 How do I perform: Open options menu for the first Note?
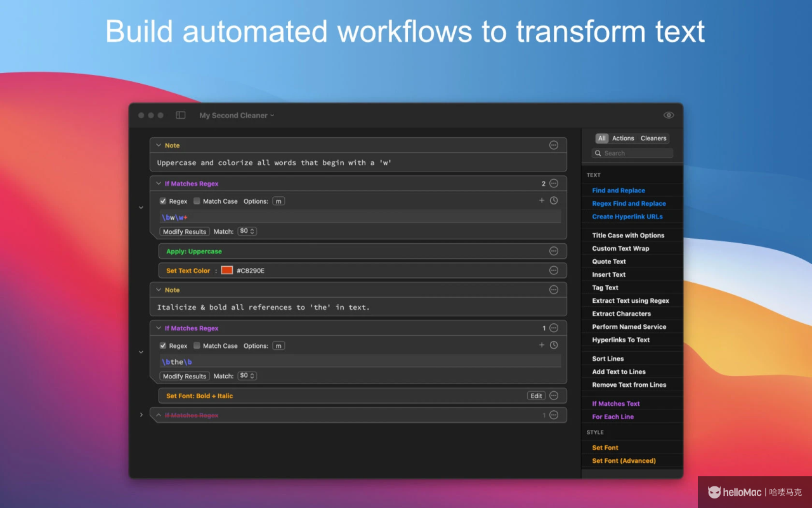(x=554, y=145)
